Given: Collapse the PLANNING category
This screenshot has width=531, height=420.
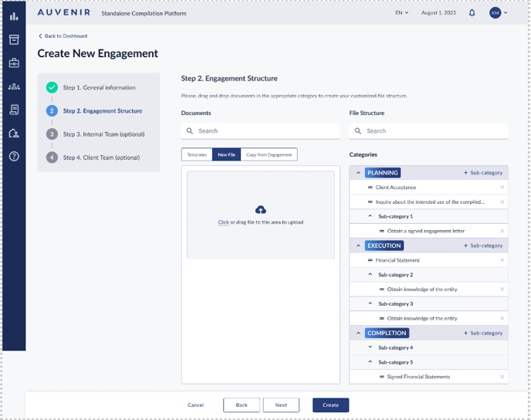Looking at the screenshot, I should [x=358, y=173].
